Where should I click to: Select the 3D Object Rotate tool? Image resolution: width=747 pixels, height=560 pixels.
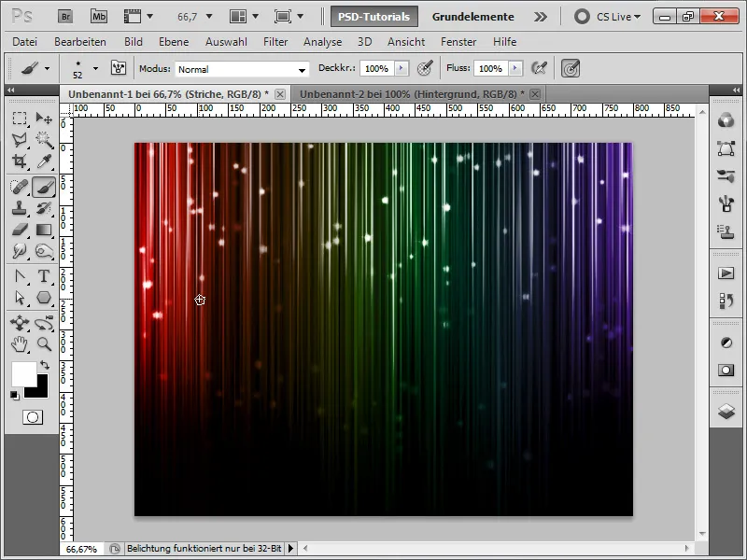pyautogui.click(x=20, y=323)
